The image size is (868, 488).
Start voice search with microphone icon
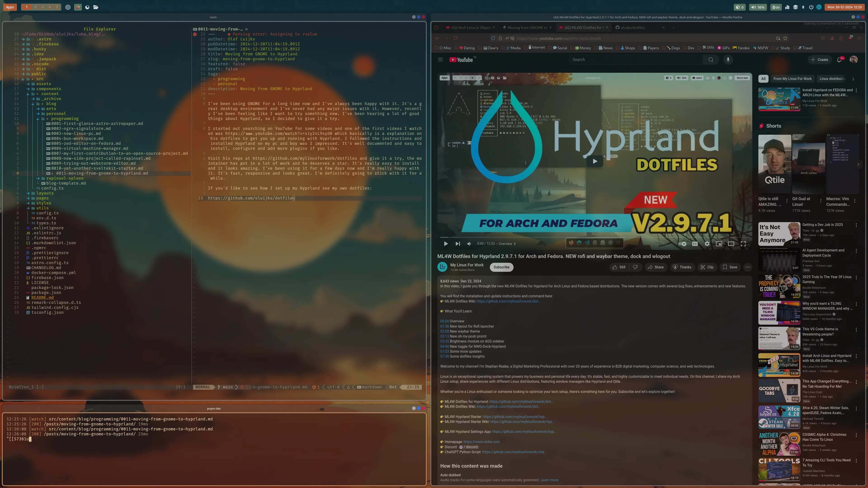pyautogui.click(x=728, y=60)
